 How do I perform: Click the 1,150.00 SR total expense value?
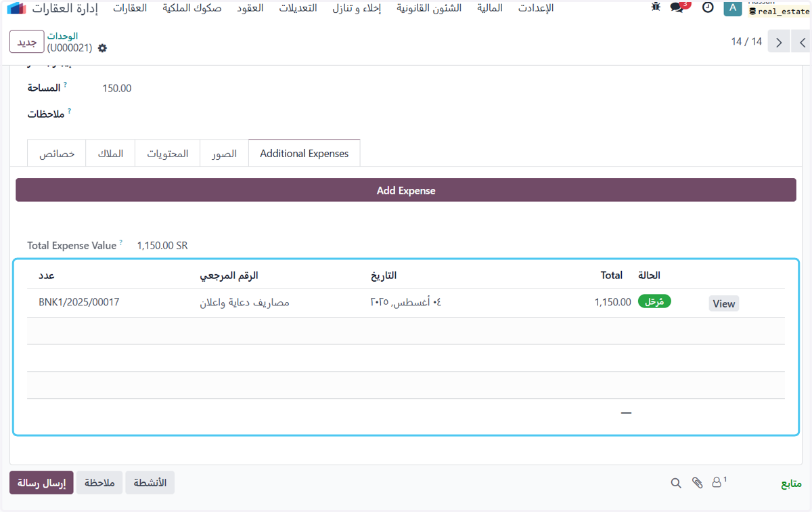pyautogui.click(x=162, y=246)
